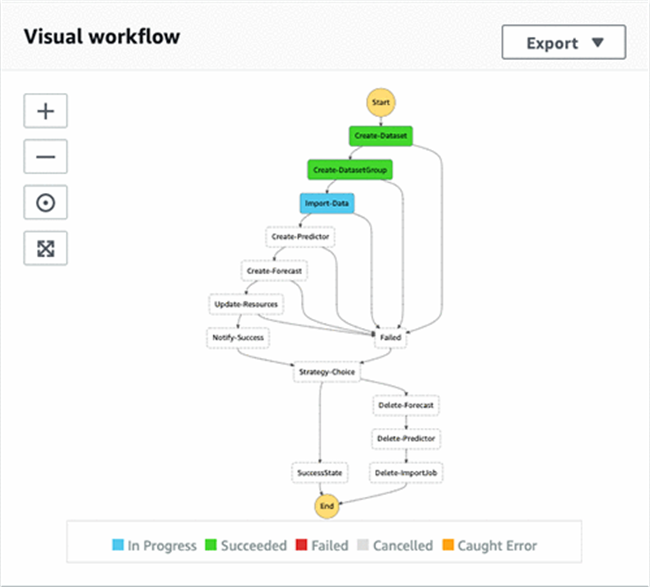Image resolution: width=650 pixels, height=587 pixels.
Task: Select the SuccessState node
Action: 320,473
